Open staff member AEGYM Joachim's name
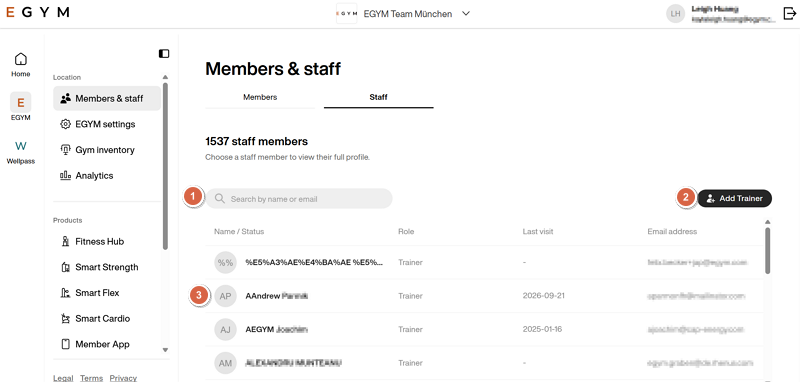Screen dimensions: 800x382 point(277,329)
